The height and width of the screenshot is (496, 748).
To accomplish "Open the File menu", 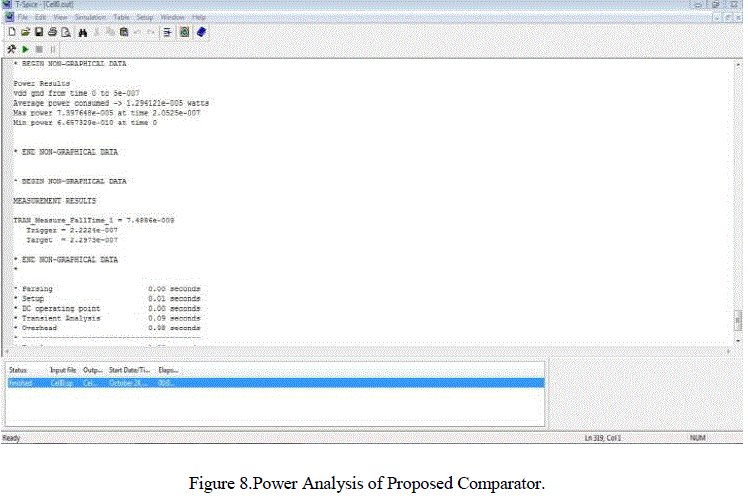I will click(x=22, y=18).
